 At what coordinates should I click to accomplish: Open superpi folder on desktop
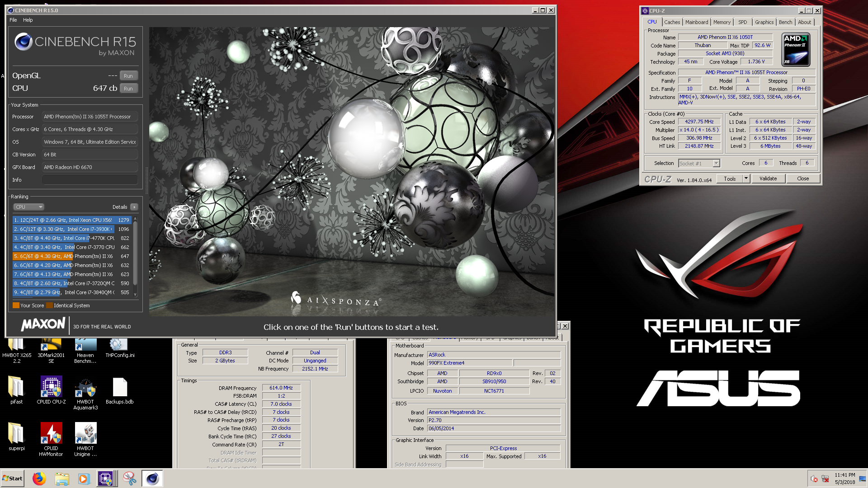coord(17,437)
